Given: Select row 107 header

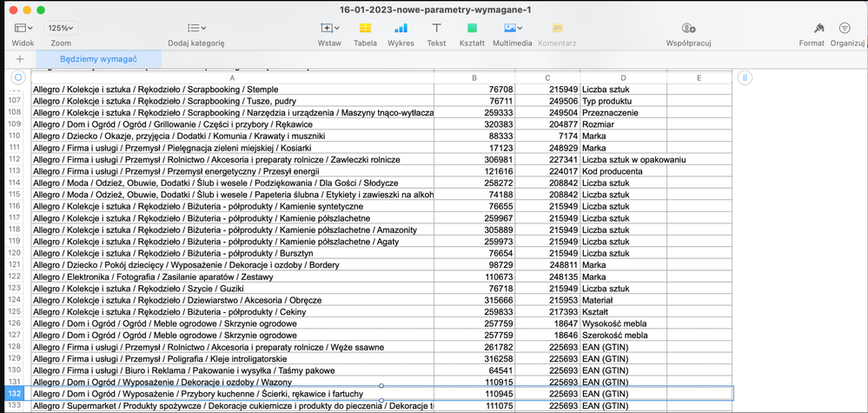Looking at the screenshot, I should point(15,101).
